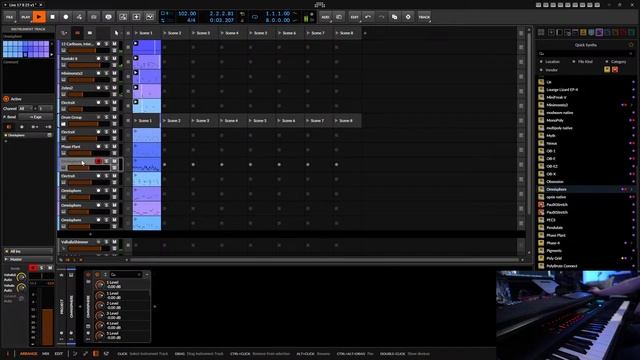Image resolution: width=640 pixels, height=360 pixels.
Task: Solo the Kontakt 8 track
Action: tap(107, 59)
